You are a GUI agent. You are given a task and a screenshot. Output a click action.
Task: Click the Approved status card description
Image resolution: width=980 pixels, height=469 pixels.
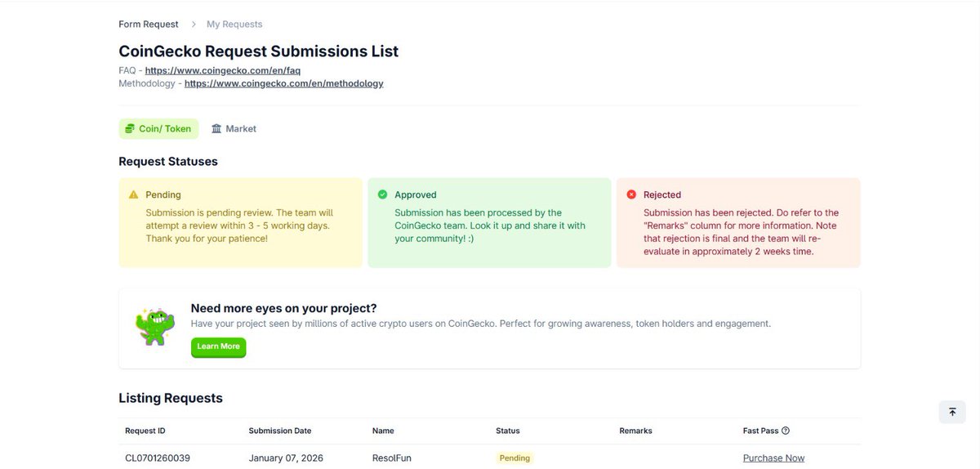pyautogui.click(x=490, y=226)
